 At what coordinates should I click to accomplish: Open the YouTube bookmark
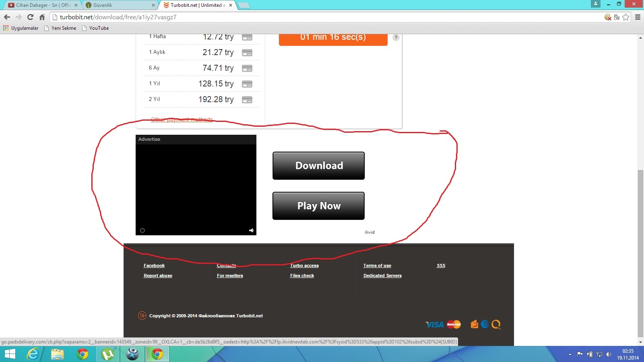(x=95, y=28)
